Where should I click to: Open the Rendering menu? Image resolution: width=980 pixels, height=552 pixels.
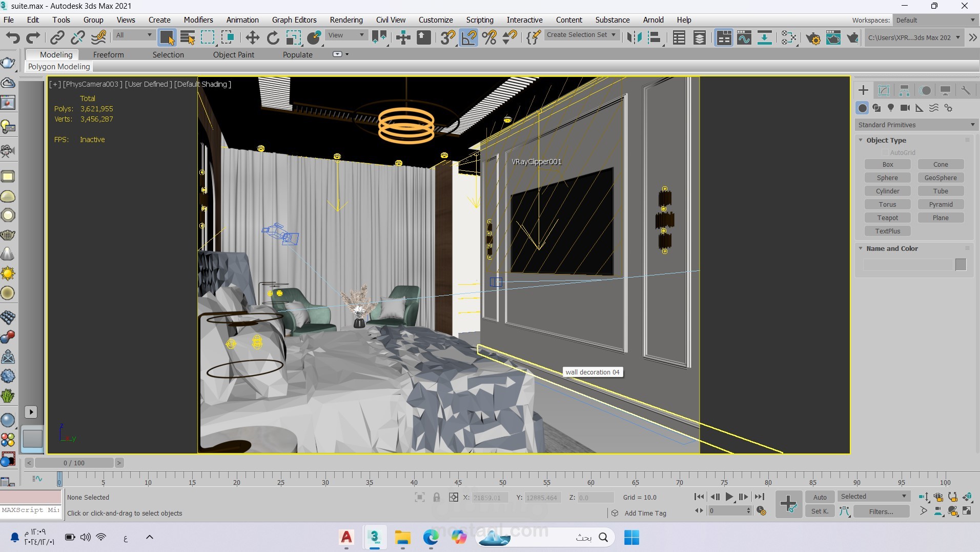tap(346, 19)
